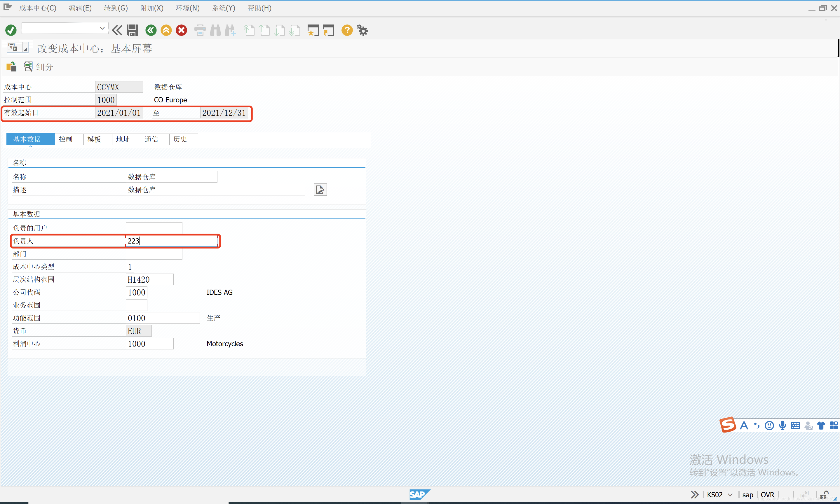Image resolution: width=840 pixels, height=504 pixels.
Task: Click the Find binoculars icon
Action: pyautogui.click(x=215, y=30)
